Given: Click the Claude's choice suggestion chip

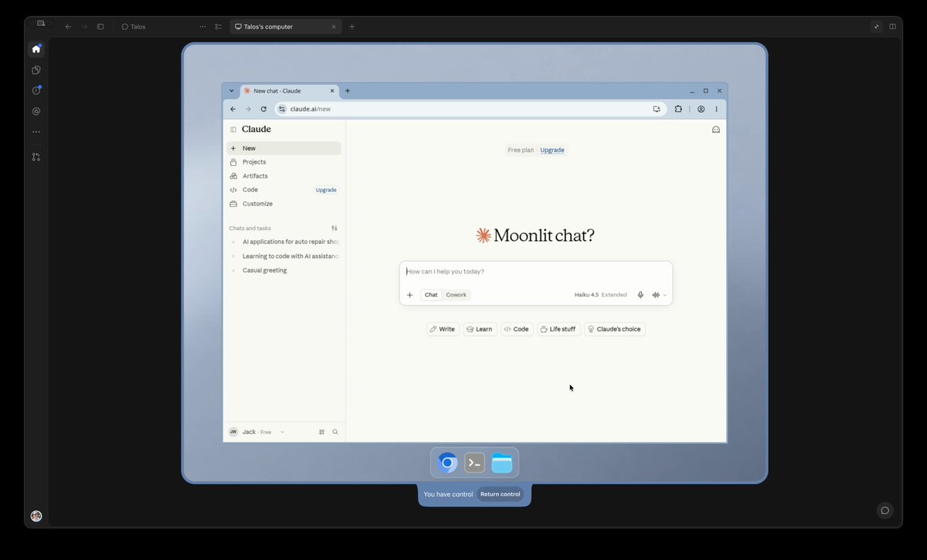Looking at the screenshot, I should (614, 329).
